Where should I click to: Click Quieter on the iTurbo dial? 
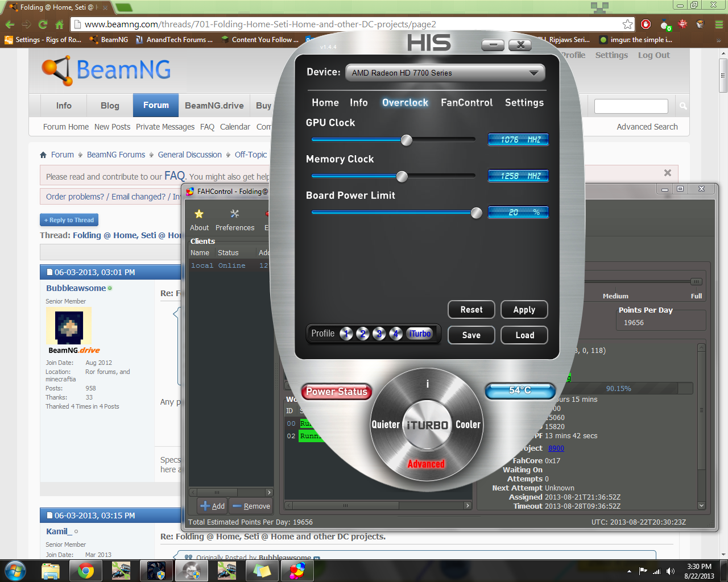pos(386,425)
